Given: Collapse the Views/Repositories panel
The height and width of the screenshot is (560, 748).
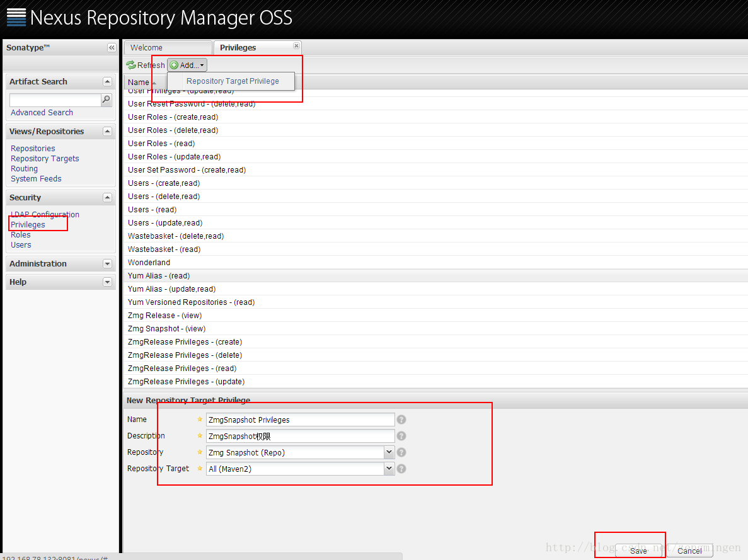Looking at the screenshot, I should [x=107, y=131].
